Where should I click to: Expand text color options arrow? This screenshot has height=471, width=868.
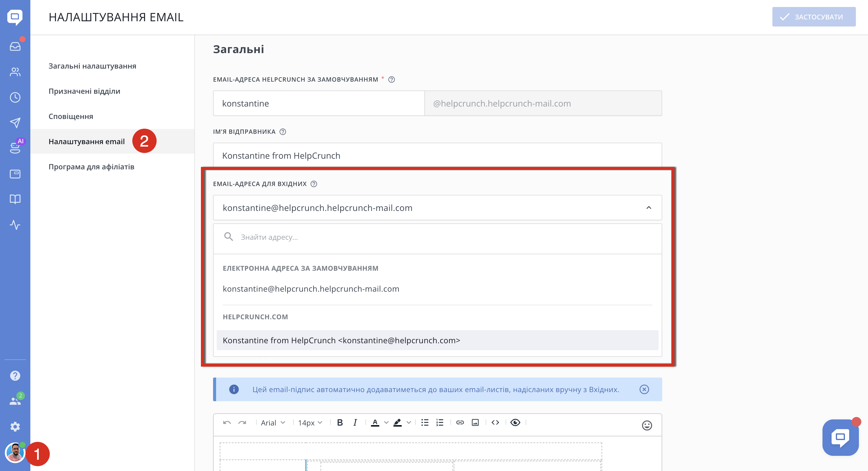[386, 422]
